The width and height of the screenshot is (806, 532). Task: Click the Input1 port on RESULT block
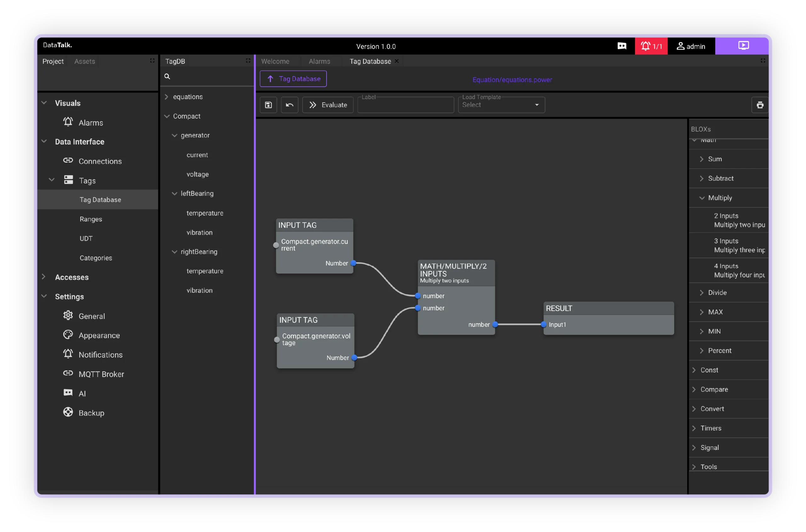[543, 325]
